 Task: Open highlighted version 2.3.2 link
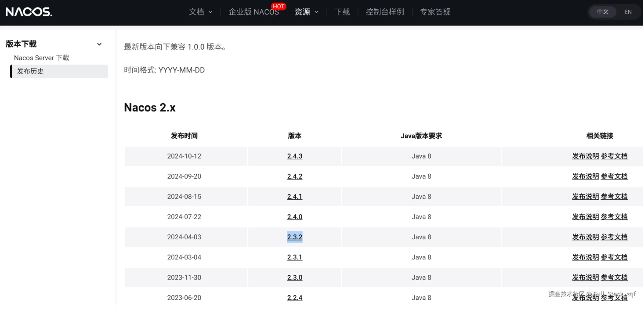tap(295, 237)
